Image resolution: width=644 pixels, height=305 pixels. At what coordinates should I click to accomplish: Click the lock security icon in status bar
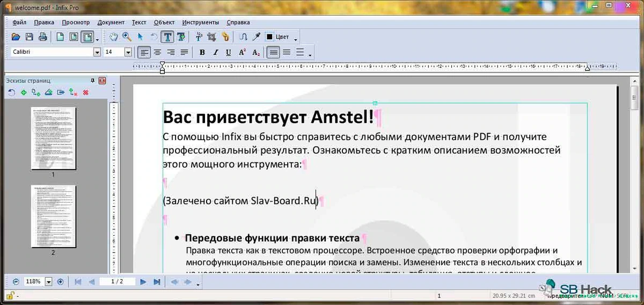[x=10, y=296]
